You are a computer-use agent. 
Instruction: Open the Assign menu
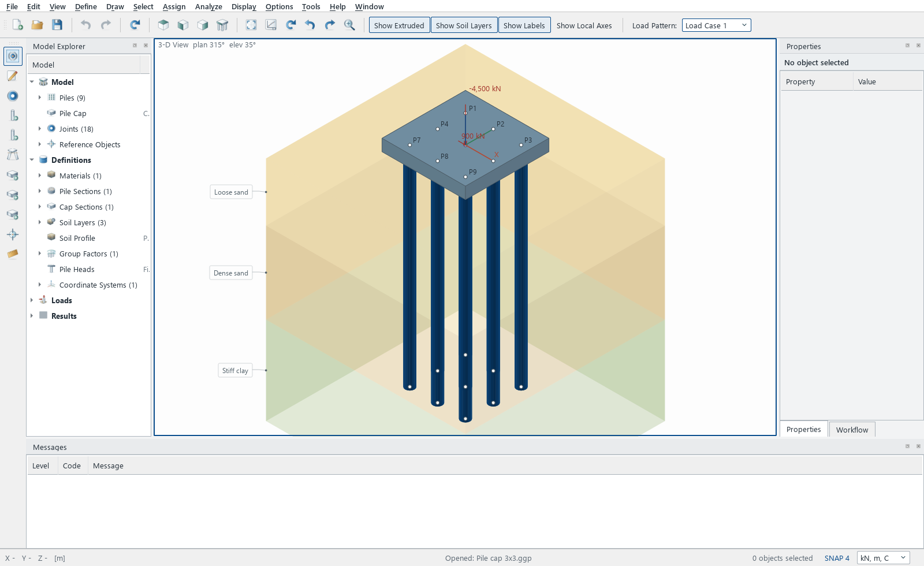click(174, 6)
